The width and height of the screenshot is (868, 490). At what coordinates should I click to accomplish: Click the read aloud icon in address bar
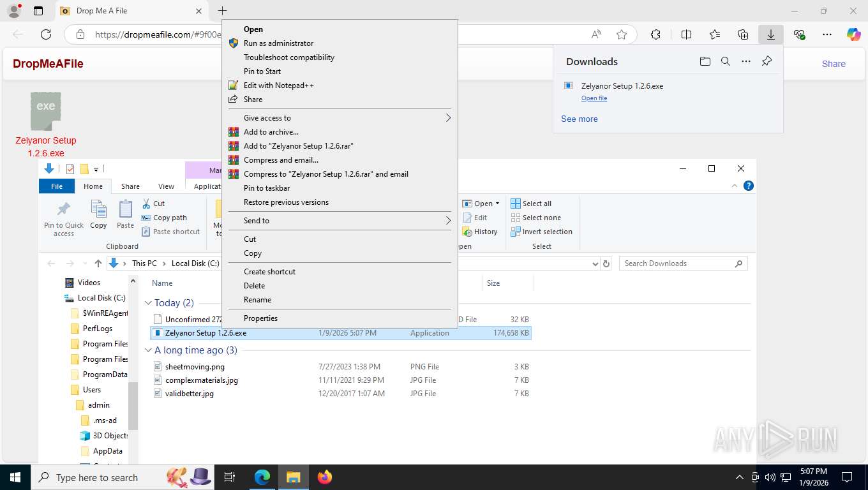pos(596,34)
